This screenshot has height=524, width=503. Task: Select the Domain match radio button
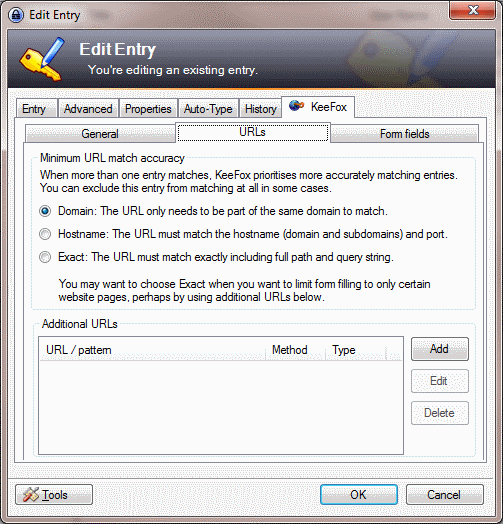point(45,211)
